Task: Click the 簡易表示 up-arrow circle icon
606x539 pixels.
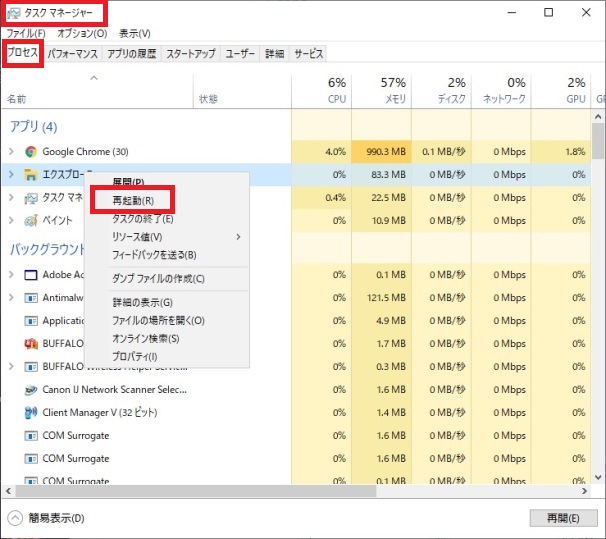Action: [x=15, y=518]
